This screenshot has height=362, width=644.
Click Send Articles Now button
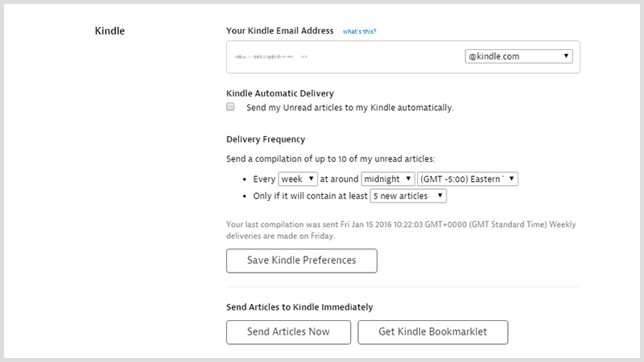[x=288, y=332]
